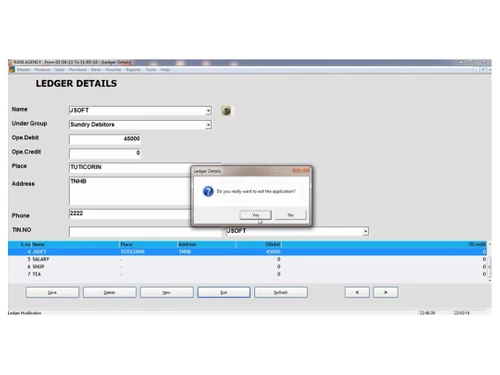This screenshot has height=375, width=500.
Task: Click the New button
Action: [167, 292]
